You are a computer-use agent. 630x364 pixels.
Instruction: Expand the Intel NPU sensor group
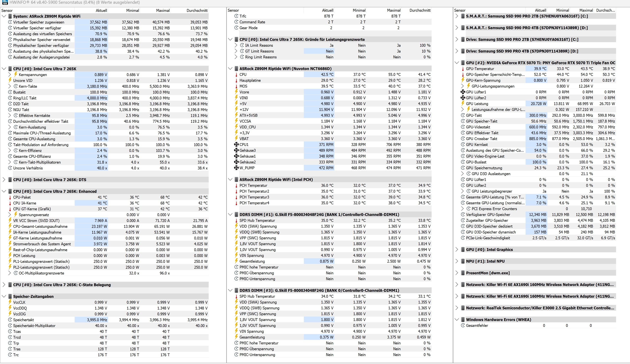click(x=457, y=261)
